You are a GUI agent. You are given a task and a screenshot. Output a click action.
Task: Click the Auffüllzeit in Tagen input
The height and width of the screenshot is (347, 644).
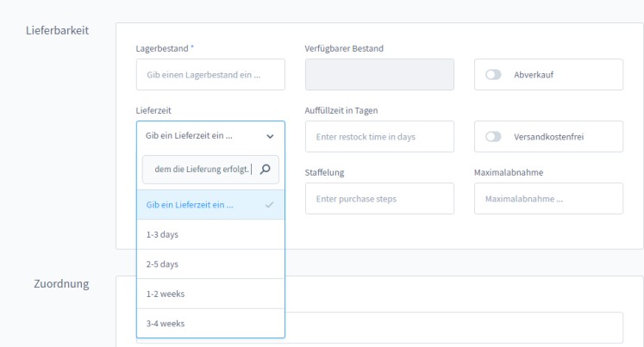[379, 136]
